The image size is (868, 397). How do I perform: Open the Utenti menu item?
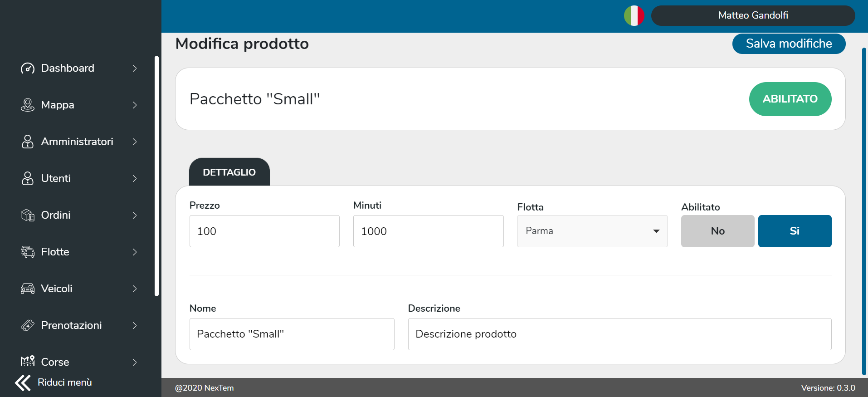[x=56, y=178]
